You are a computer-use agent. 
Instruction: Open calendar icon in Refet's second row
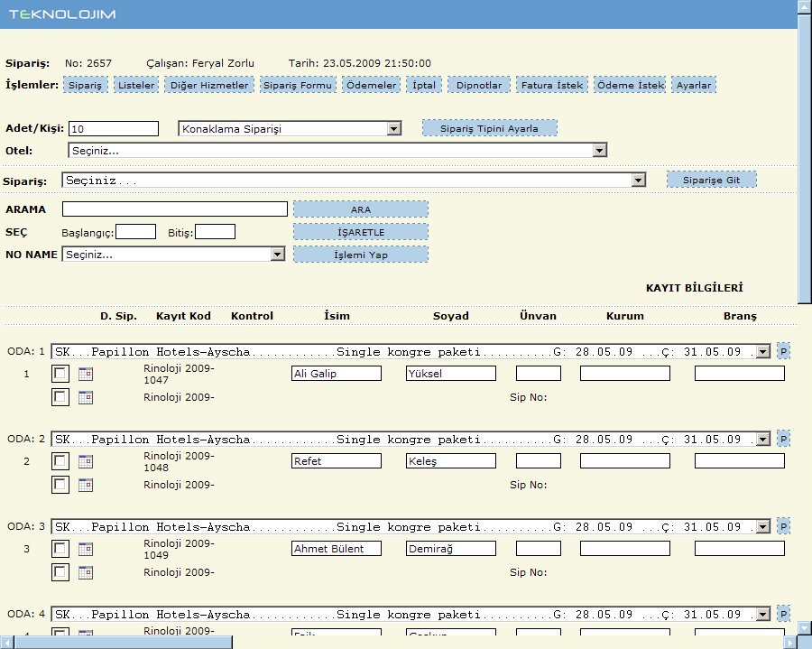coord(86,486)
